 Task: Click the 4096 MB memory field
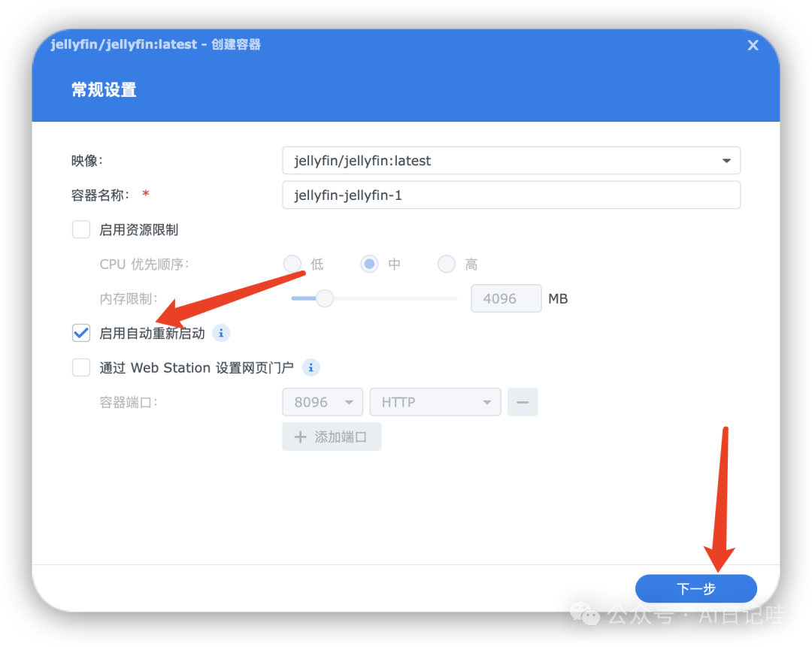[506, 298]
